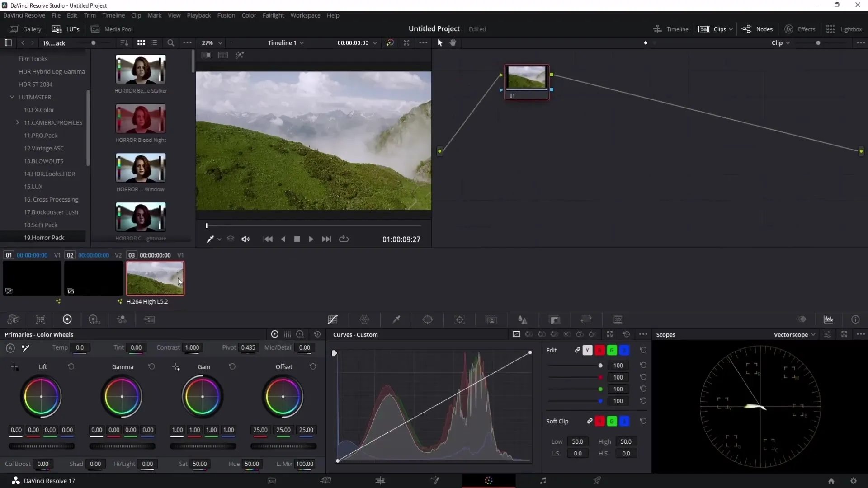Toggle Green channel button in Curves

point(612,350)
